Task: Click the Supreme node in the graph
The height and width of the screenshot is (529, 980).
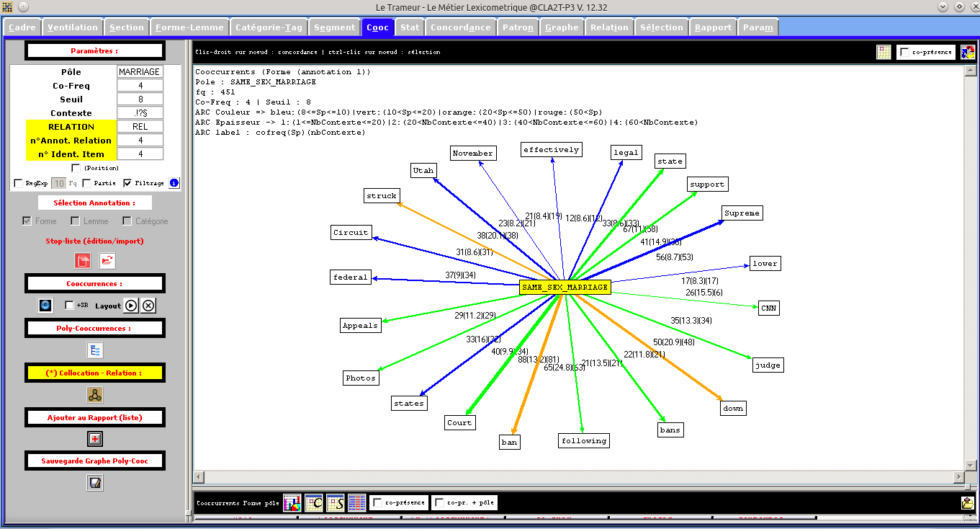Action: (742, 213)
